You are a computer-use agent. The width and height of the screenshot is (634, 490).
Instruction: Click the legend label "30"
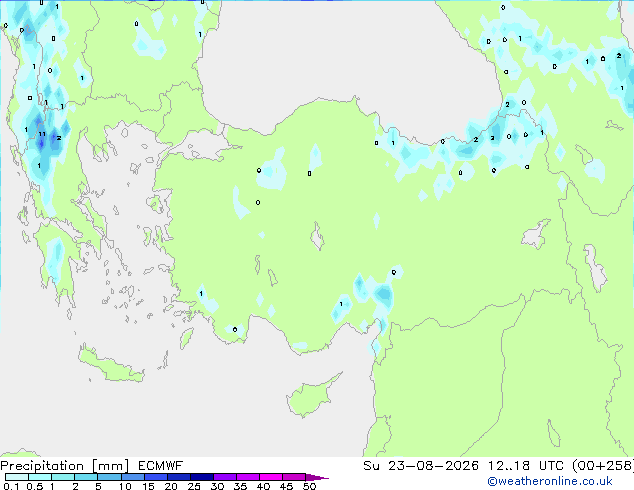(217, 486)
